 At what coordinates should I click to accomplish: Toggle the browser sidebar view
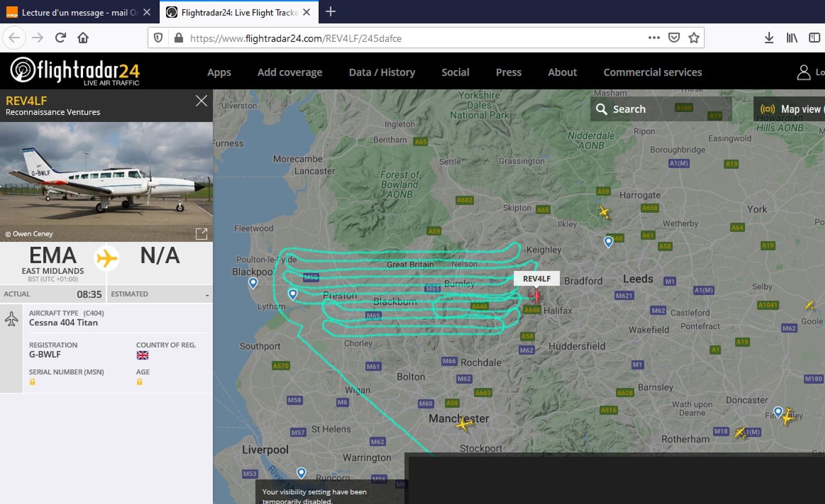point(815,38)
